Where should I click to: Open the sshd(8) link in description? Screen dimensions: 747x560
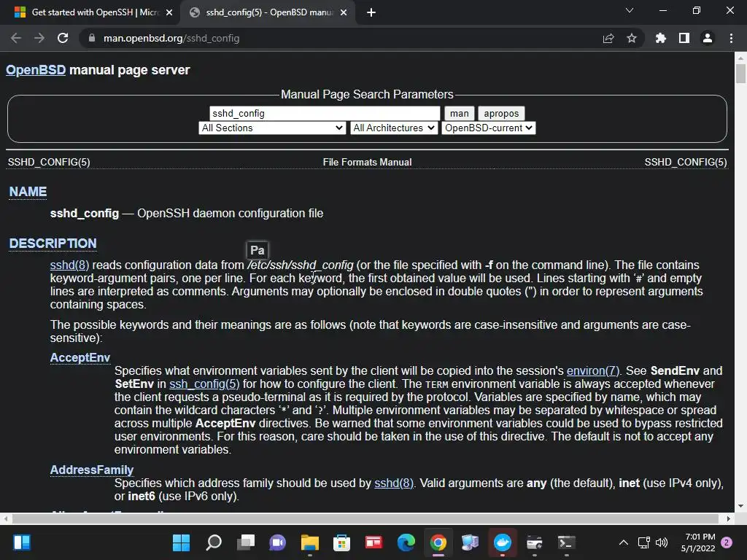coord(69,265)
